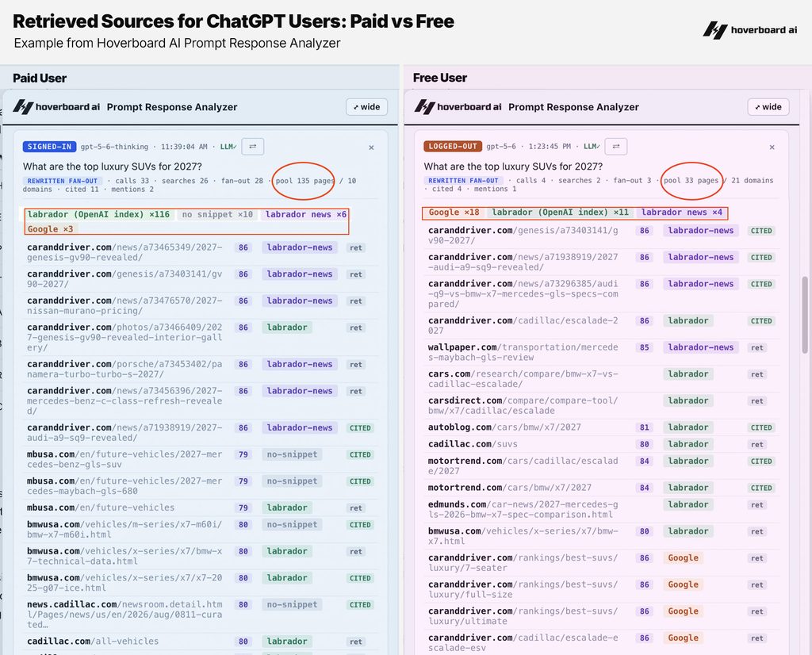Viewport: 812px width, 655px height.
Task: Click score 85 on wallpaper.com row
Action: coord(644,347)
